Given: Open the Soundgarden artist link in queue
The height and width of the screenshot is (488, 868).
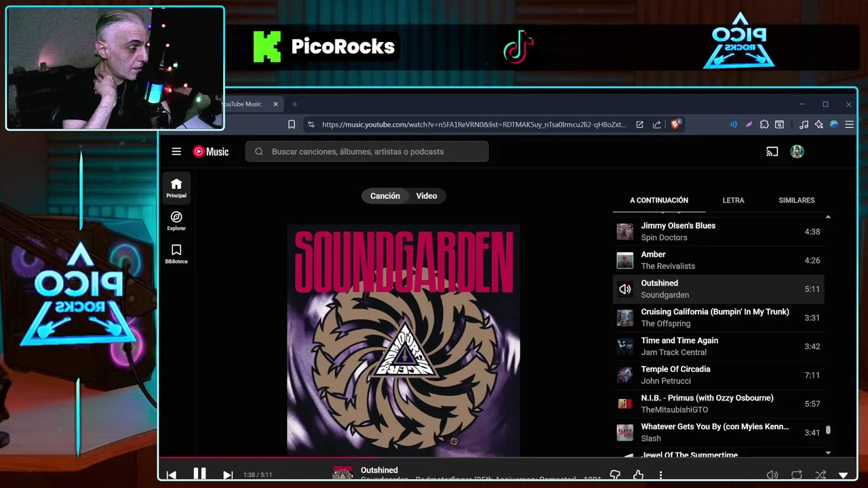Looking at the screenshot, I should (x=665, y=296).
